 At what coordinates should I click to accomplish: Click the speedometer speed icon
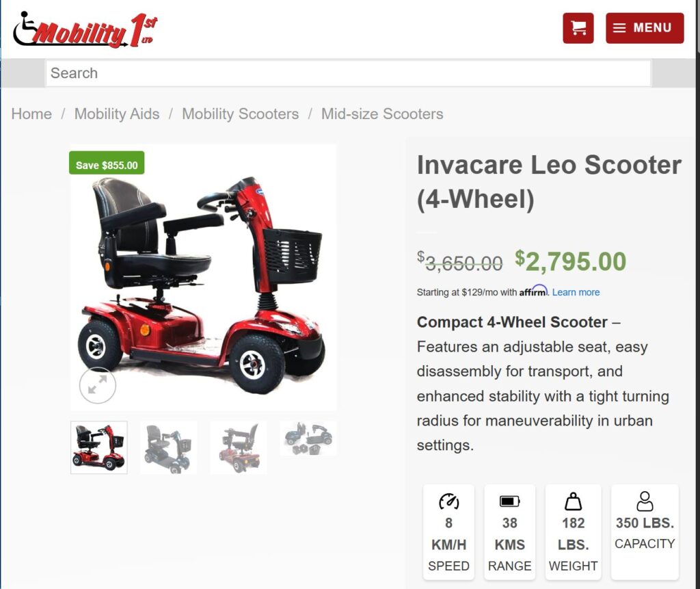click(448, 501)
